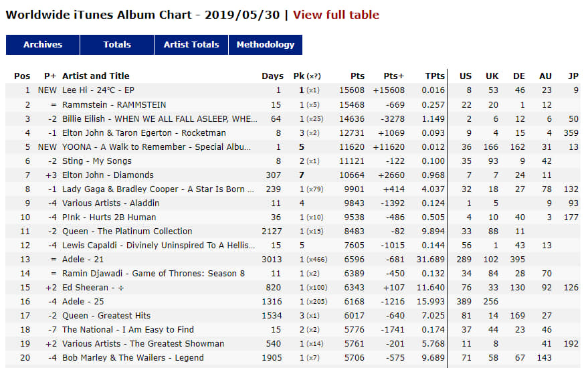Open the Archives tab

pos(43,45)
